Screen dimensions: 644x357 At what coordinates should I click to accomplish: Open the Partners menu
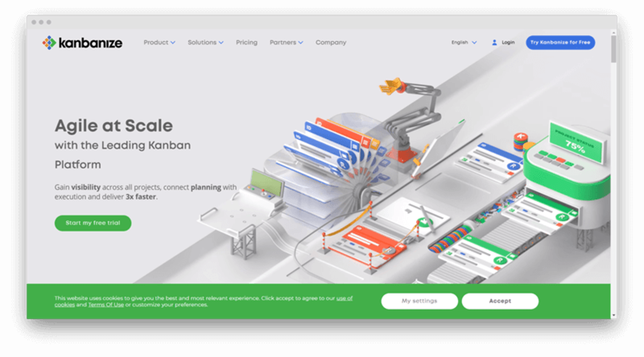[x=287, y=42]
